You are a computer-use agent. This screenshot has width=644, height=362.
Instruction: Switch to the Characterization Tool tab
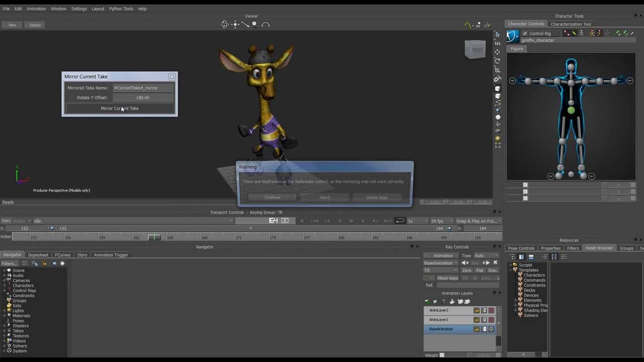571,24
